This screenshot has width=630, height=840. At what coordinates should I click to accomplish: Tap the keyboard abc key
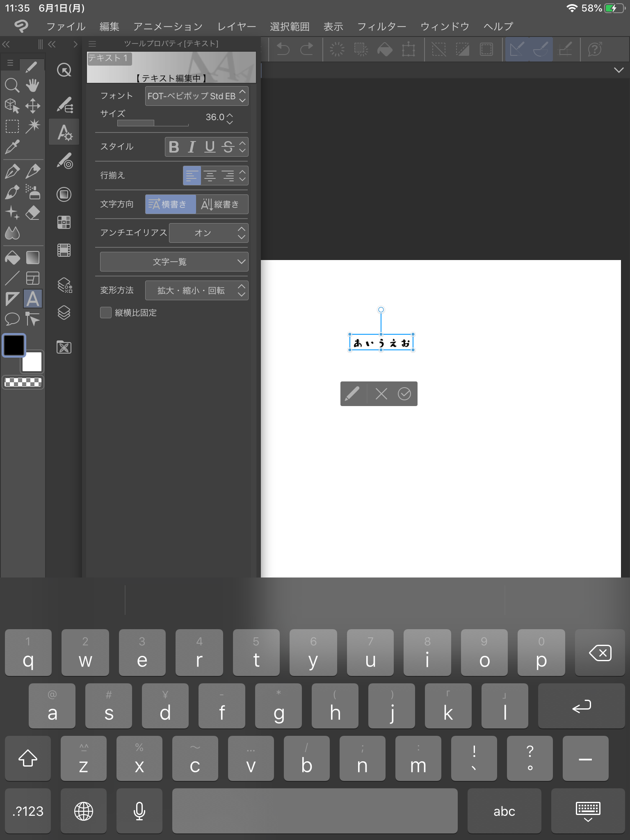[504, 811]
